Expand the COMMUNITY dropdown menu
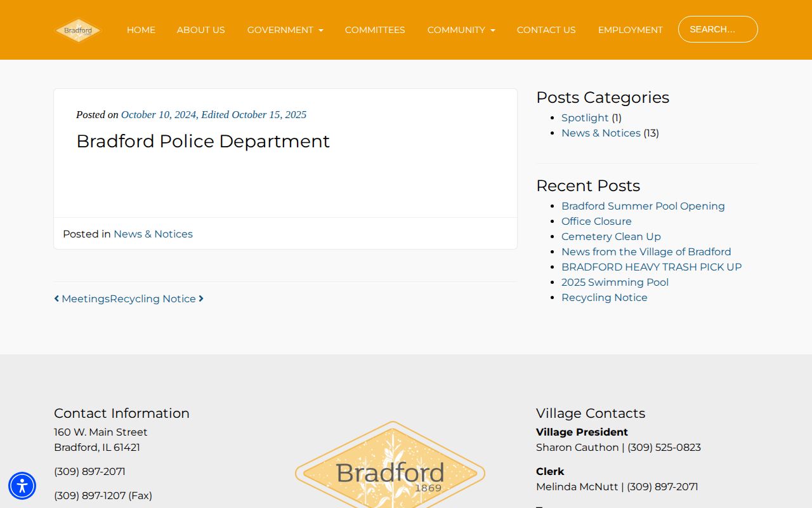 pyautogui.click(x=461, y=30)
